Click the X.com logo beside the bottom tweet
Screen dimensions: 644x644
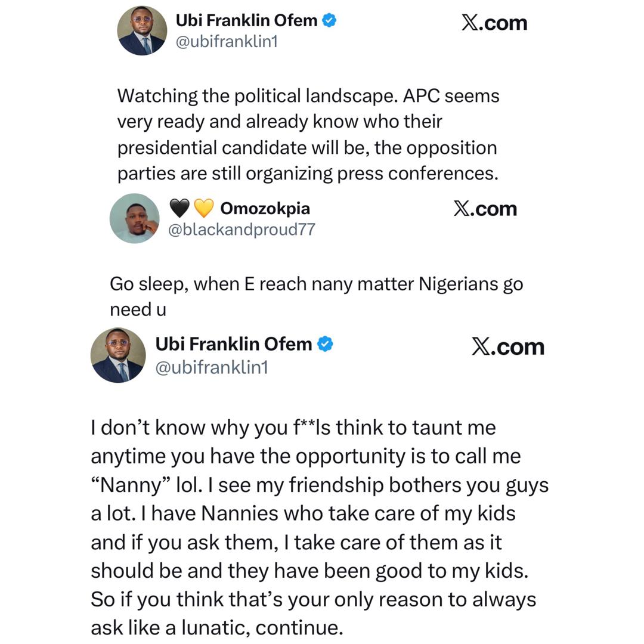(x=507, y=346)
